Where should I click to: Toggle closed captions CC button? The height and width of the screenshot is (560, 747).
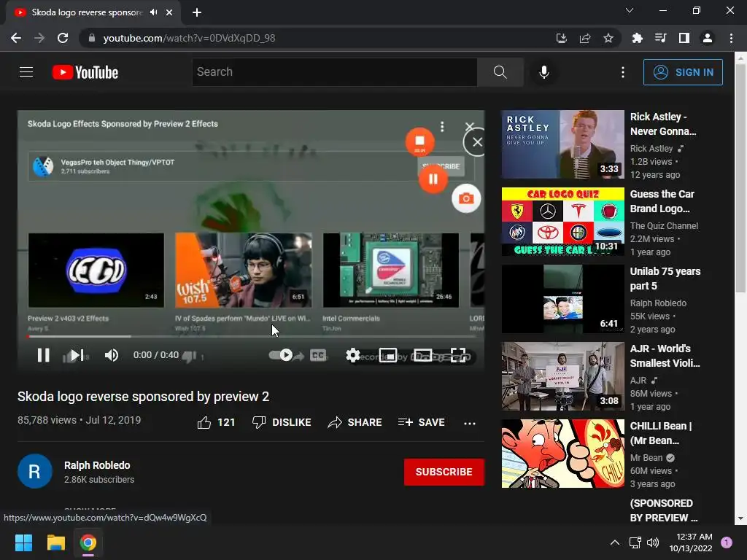pos(318,355)
